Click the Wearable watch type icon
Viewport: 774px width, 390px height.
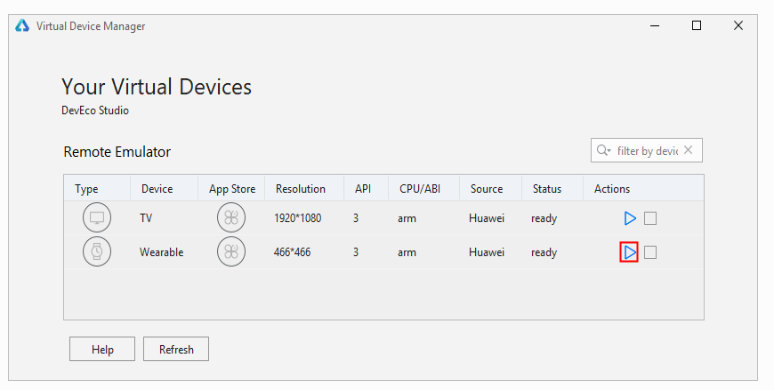97,252
